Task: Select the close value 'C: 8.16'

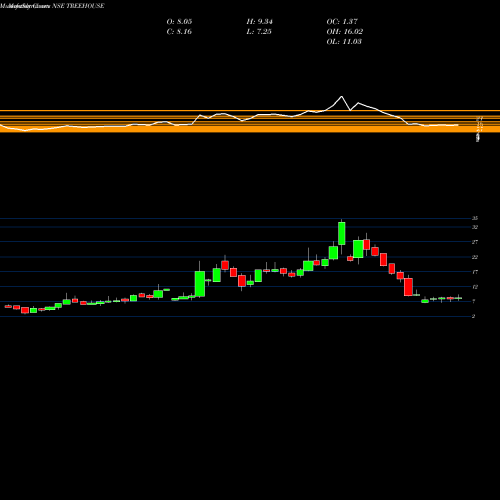Action: click(179, 32)
